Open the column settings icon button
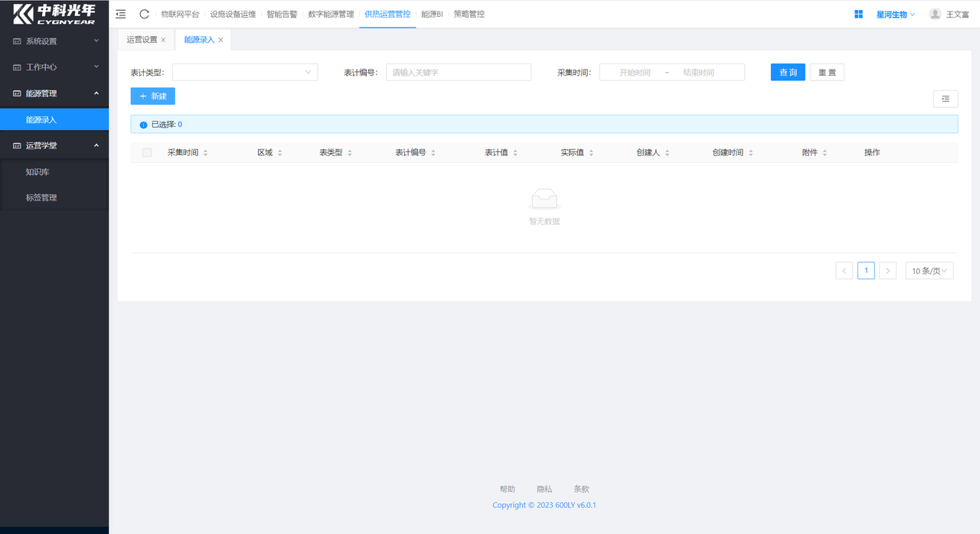The width and height of the screenshot is (980, 534). (x=946, y=99)
